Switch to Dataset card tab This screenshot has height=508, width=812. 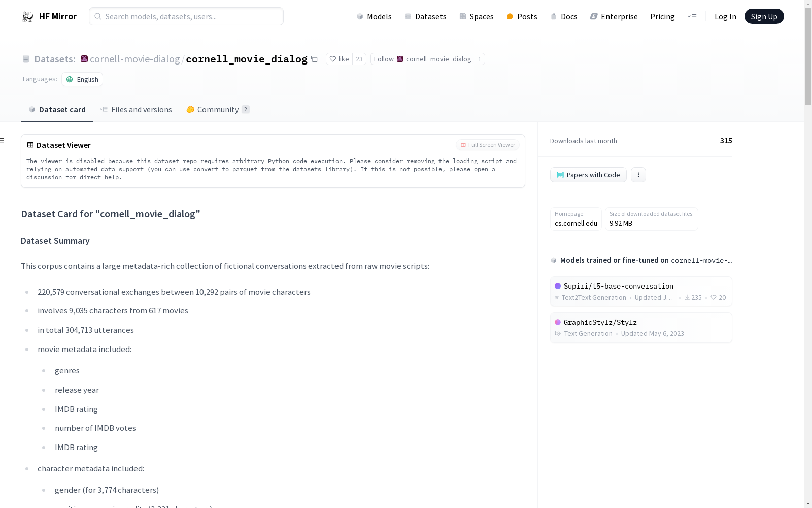pos(57,110)
